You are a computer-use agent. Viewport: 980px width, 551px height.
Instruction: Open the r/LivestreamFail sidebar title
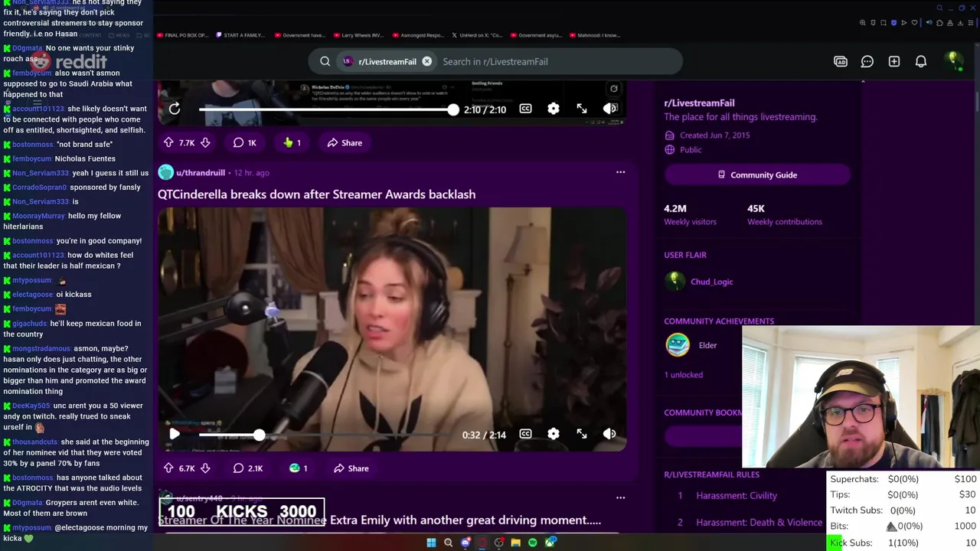tap(699, 103)
